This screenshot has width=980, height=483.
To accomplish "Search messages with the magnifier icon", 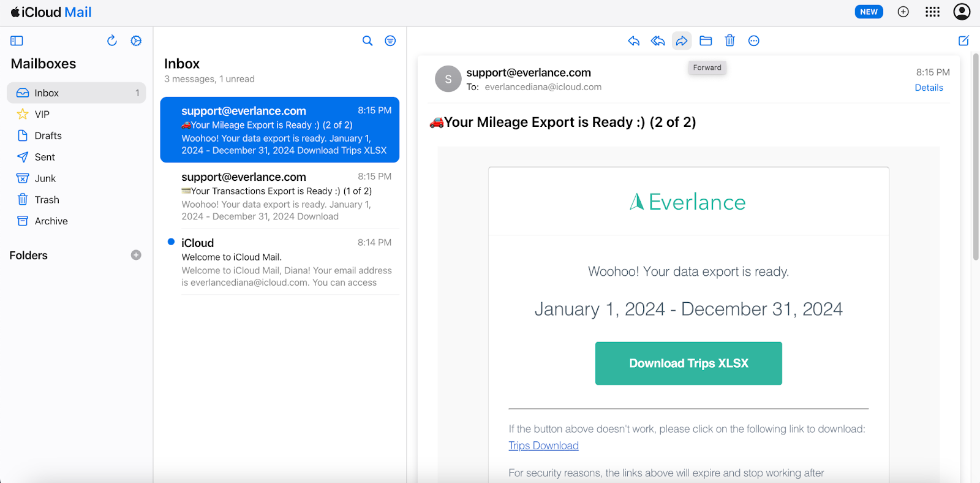I will [367, 41].
